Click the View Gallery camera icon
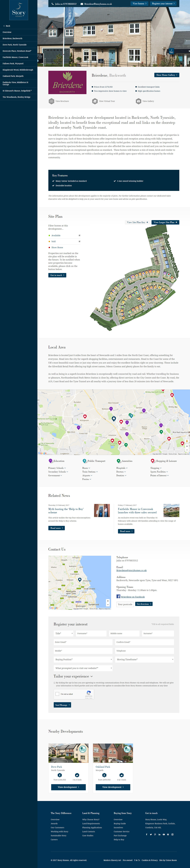This screenshot has width=190, height=868. [x=138, y=101]
